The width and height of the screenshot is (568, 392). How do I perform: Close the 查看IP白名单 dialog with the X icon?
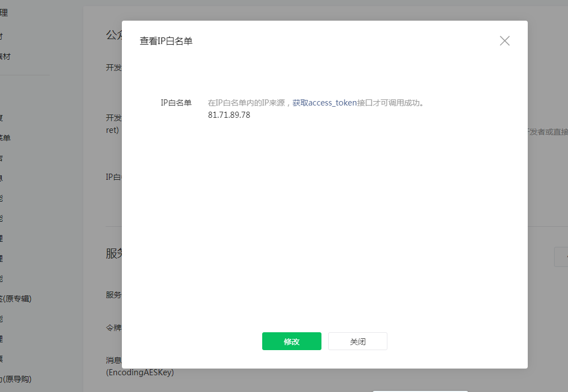[504, 41]
